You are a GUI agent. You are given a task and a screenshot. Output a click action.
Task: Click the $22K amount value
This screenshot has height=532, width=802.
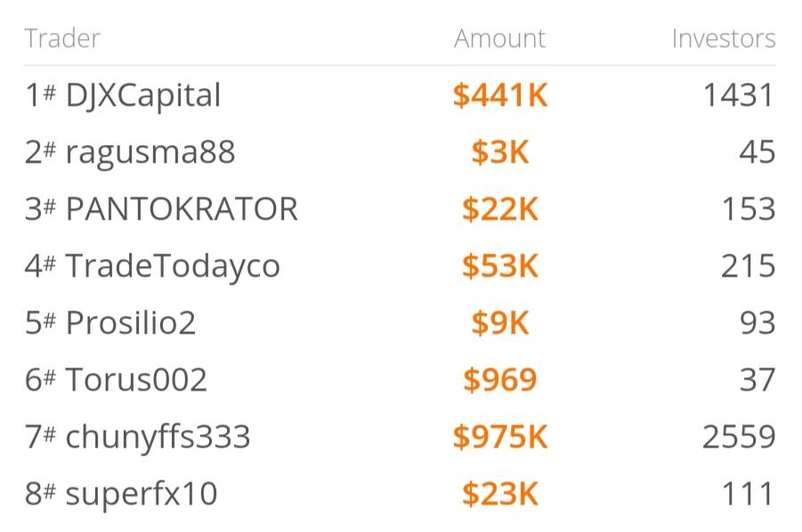coord(499,209)
